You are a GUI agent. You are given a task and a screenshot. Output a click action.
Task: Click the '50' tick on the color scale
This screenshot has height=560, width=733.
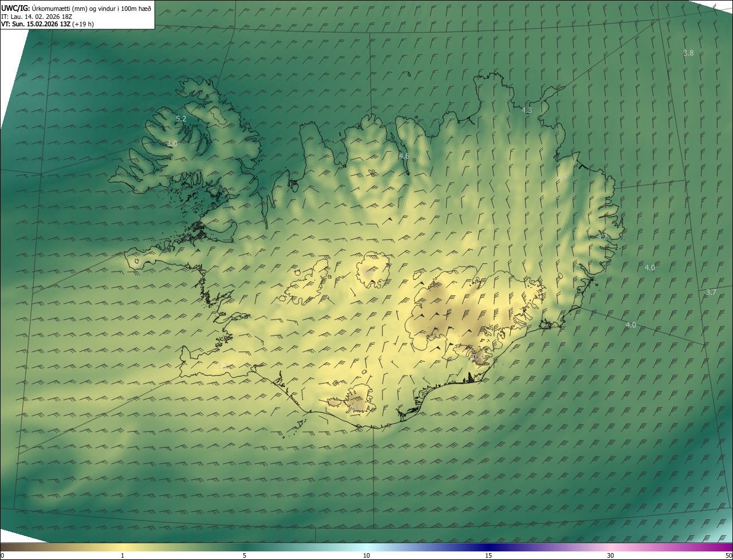(x=728, y=556)
